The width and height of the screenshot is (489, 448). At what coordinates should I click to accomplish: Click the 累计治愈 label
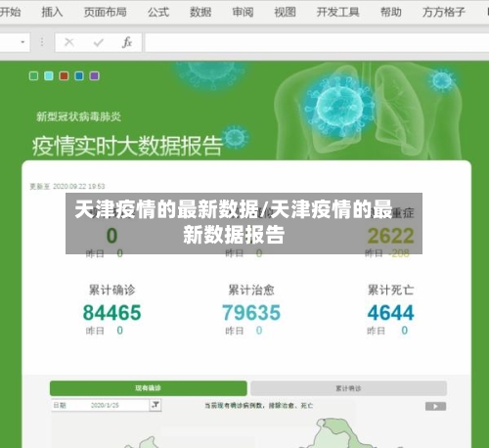(x=251, y=290)
